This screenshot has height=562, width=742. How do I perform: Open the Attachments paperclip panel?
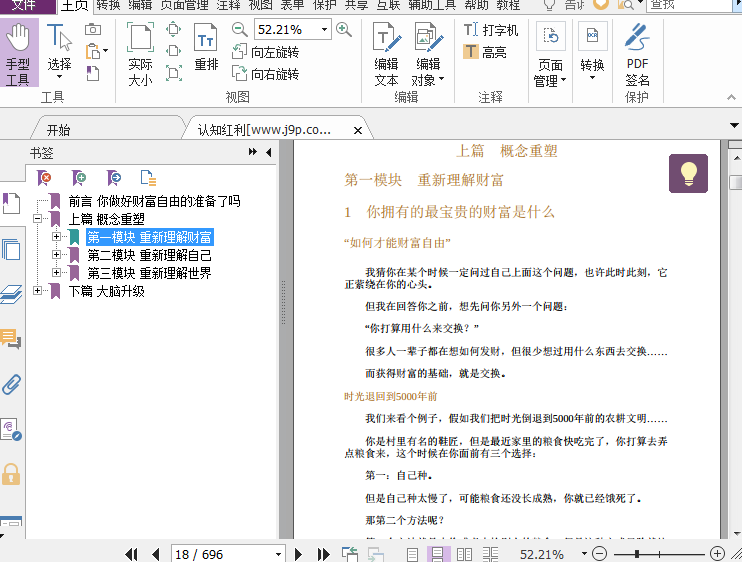tap(11, 385)
